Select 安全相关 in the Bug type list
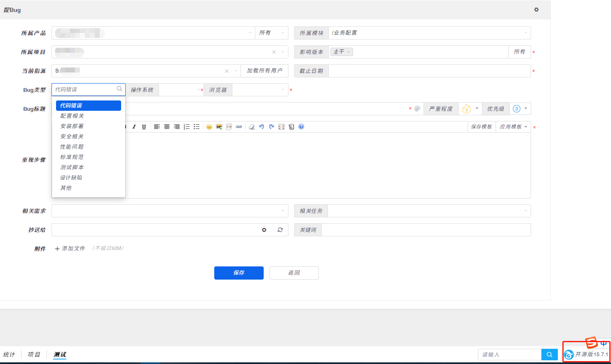This screenshot has height=364, width=611. coord(89,136)
